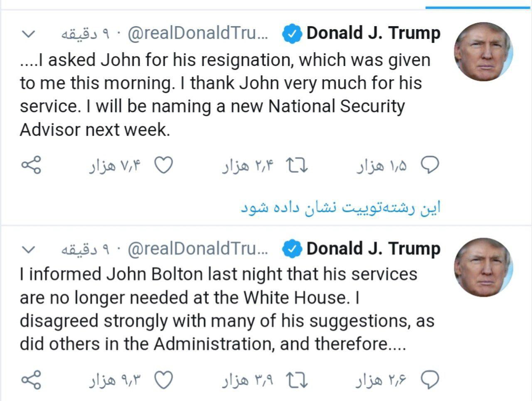The width and height of the screenshot is (532, 401).
Task: Reply to the resignation tweet
Action: pos(430,166)
